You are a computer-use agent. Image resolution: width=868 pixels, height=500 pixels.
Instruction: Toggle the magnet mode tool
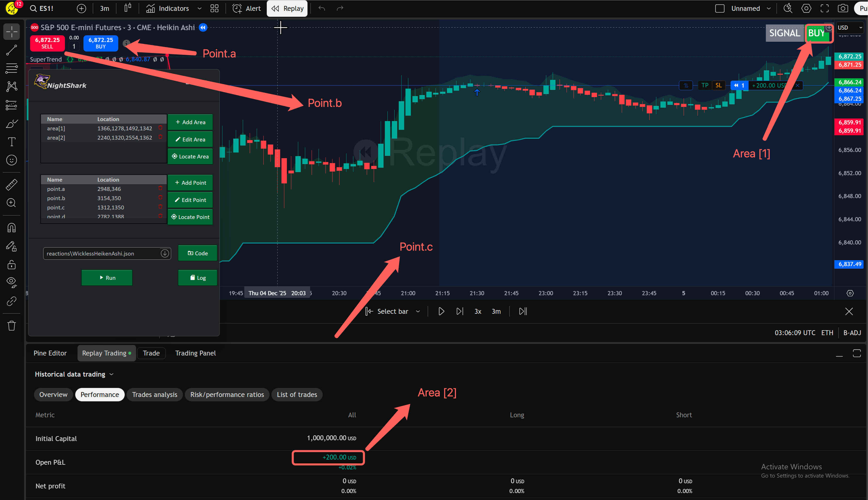pos(11,227)
